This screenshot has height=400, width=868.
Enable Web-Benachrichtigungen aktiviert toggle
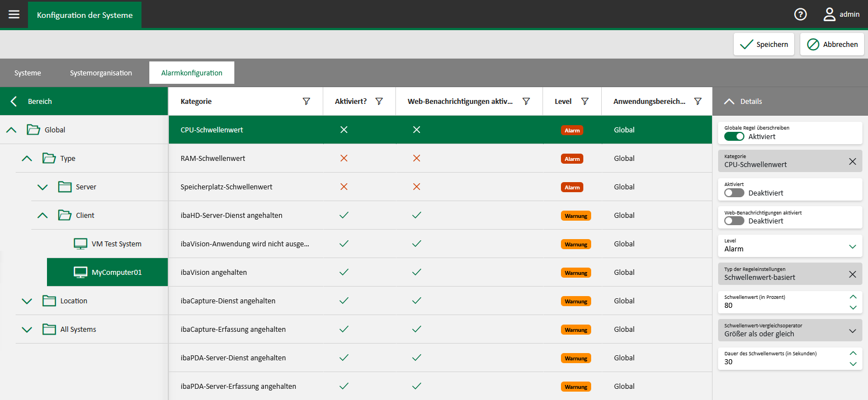[734, 221]
